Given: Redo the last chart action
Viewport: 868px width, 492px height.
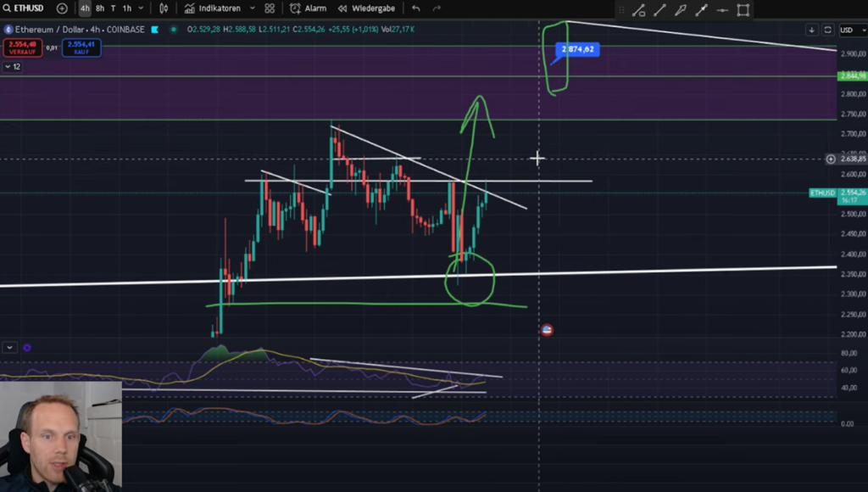Looking at the screenshot, I should point(437,8).
